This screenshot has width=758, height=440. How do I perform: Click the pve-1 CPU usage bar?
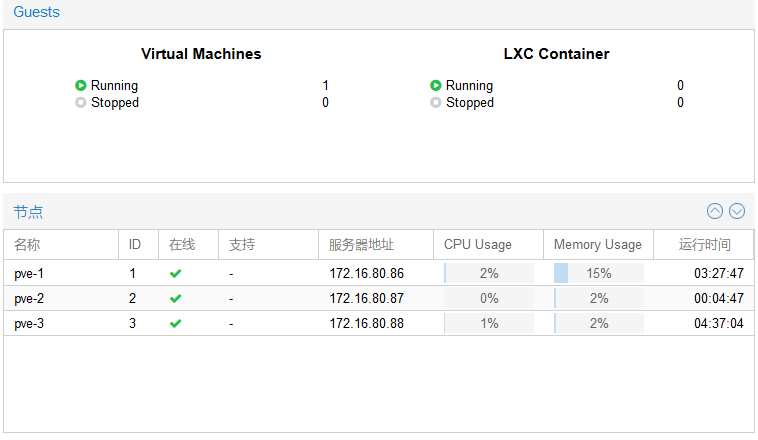point(489,273)
